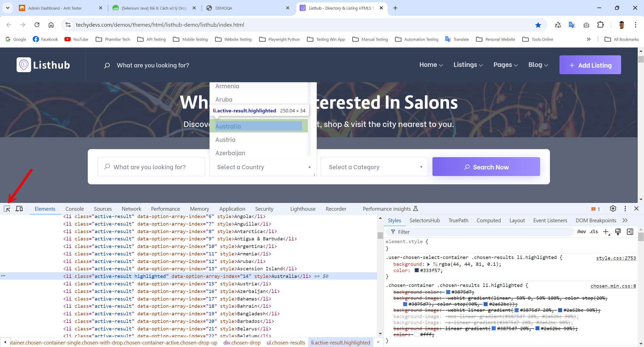644x347 pixels.
Task: Click the DevTools issues warning badge
Action: 596,209
